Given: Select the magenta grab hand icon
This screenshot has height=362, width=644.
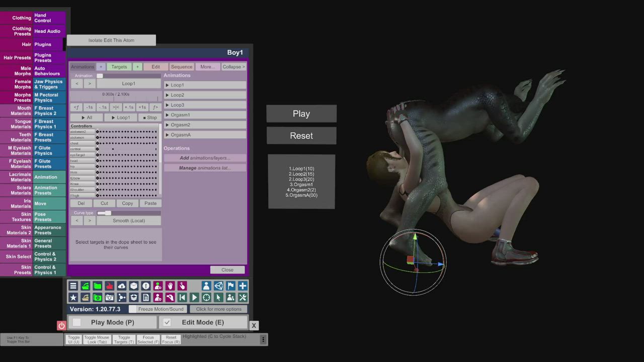Looking at the screenshot, I should pos(170,298).
